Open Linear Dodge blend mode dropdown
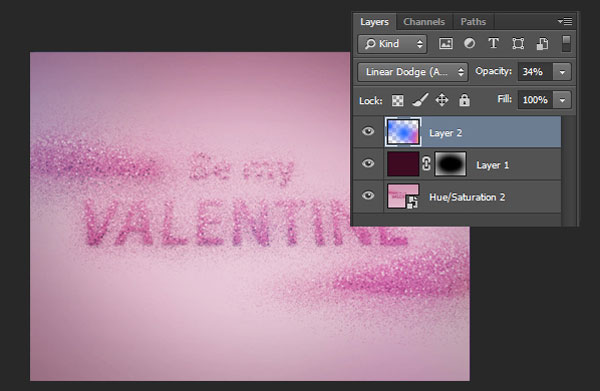 (413, 72)
